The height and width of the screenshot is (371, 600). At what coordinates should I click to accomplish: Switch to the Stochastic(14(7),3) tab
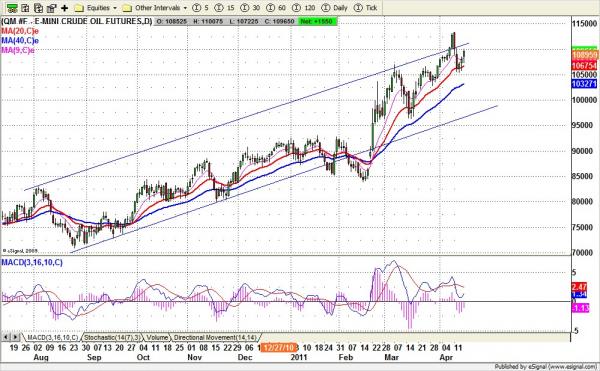tap(112, 337)
